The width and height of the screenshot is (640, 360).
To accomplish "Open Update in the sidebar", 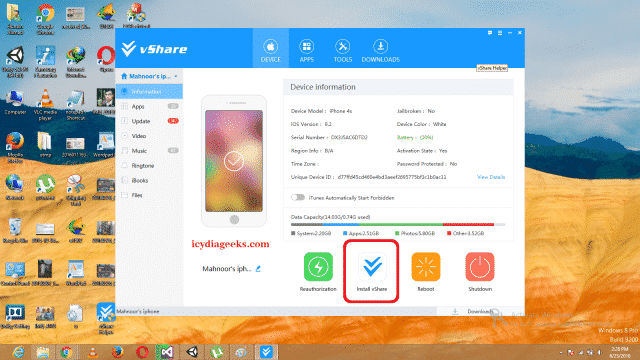I will tap(149, 121).
